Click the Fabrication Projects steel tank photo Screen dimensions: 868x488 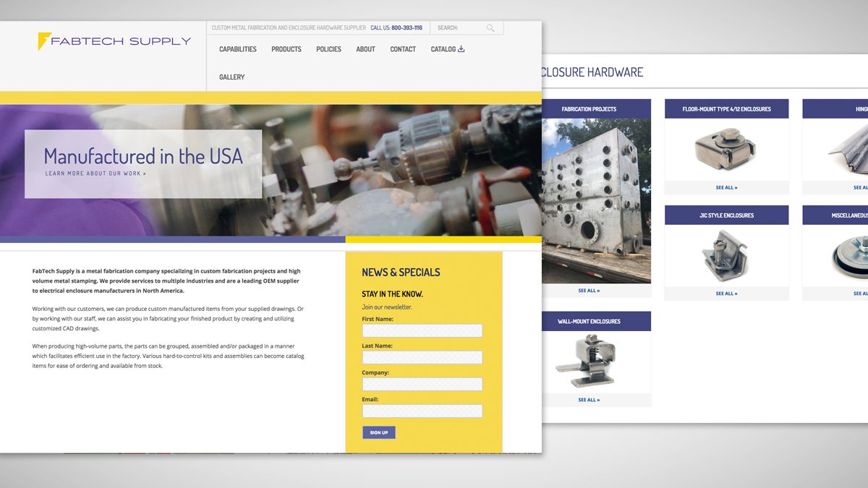point(596,201)
